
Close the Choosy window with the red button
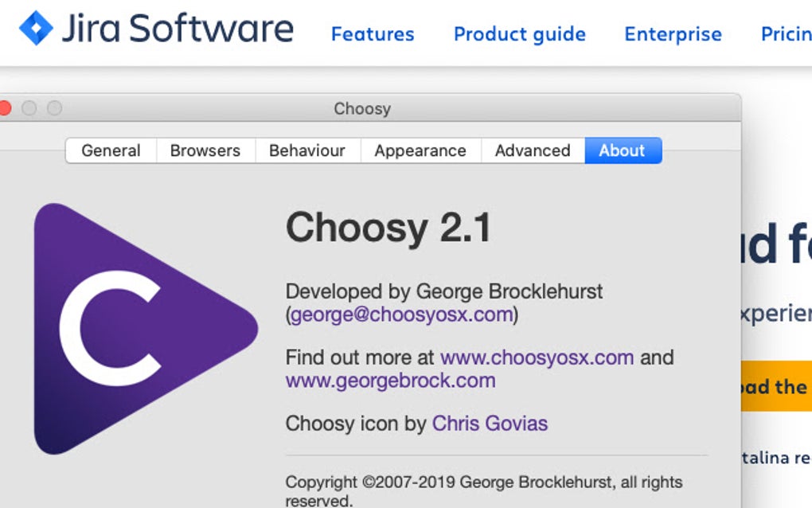[x=5, y=108]
